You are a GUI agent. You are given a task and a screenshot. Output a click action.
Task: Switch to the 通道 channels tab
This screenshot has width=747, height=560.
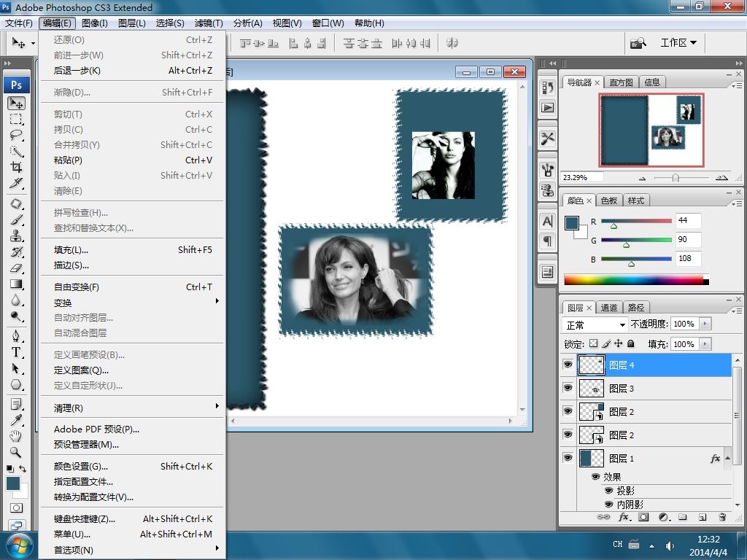pos(609,308)
